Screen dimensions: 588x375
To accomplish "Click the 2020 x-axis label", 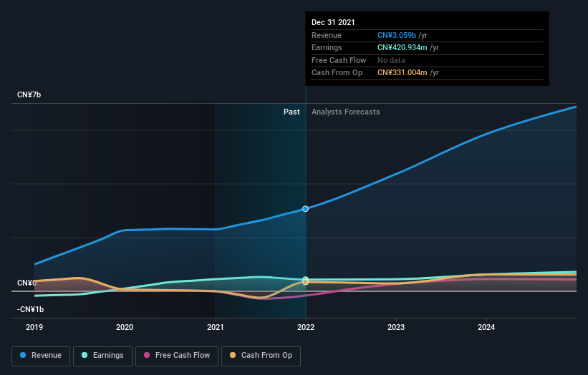I will pyautogui.click(x=125, y=328).
